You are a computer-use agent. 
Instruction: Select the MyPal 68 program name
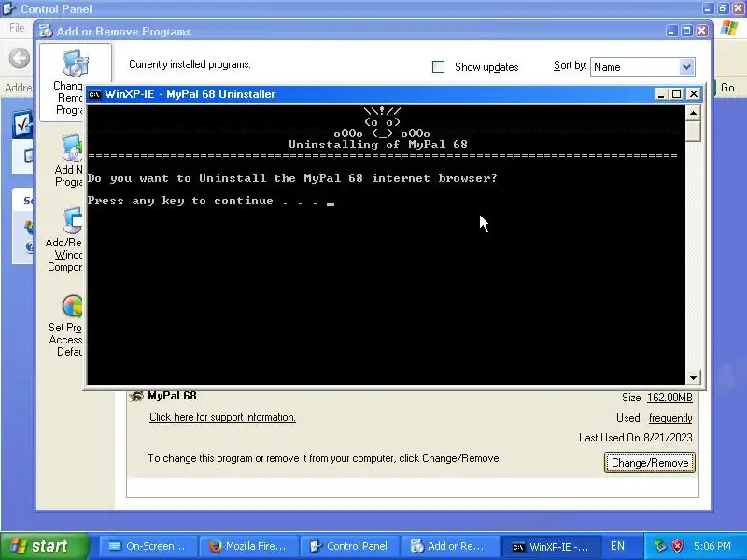[172, 396]
